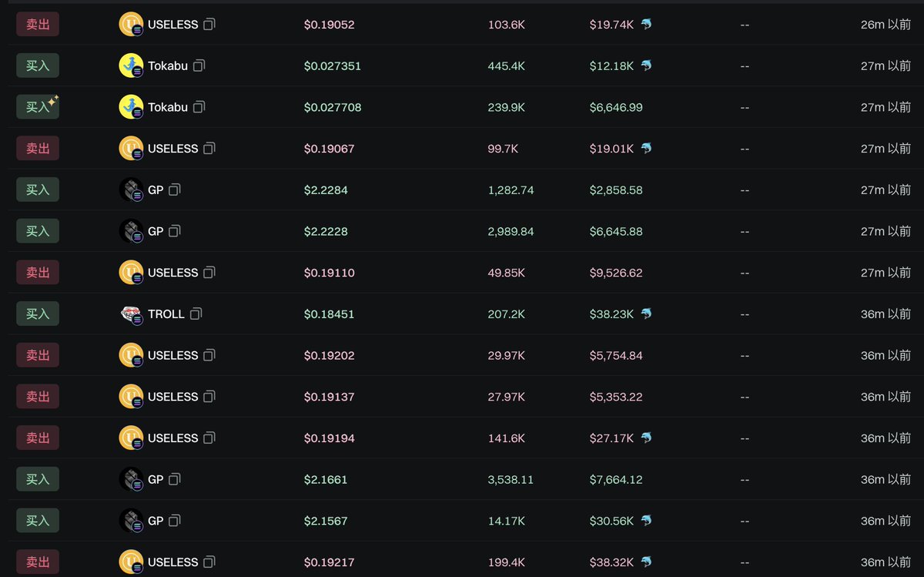Select value $5,754.84
The image size is (924, 577).
[x=616, y=355]
